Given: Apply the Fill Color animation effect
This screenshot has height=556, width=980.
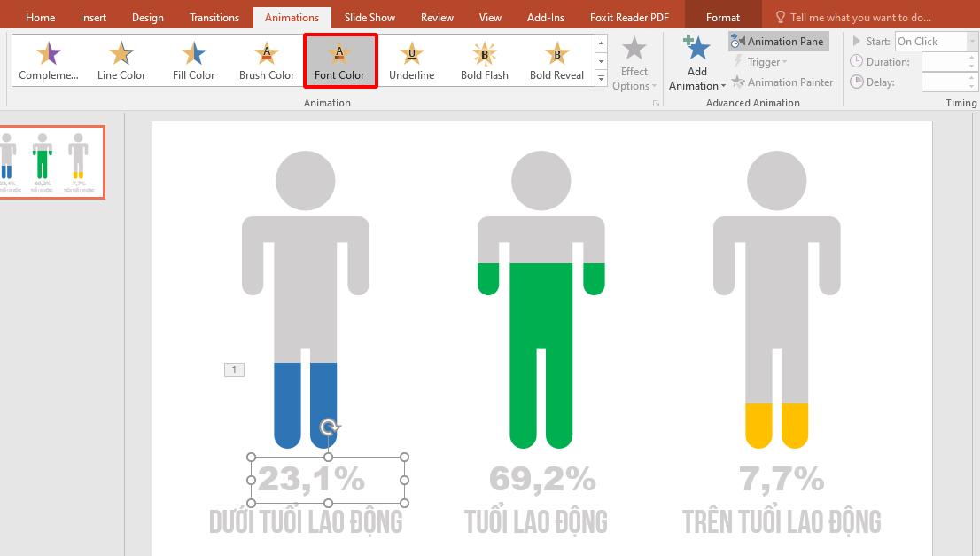Looking at the screenshot, I should [x=194, y=60].
